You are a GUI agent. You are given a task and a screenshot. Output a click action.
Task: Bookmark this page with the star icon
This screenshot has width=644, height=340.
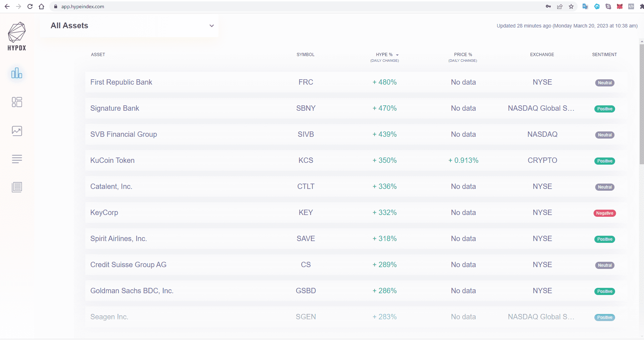(571, 6)
